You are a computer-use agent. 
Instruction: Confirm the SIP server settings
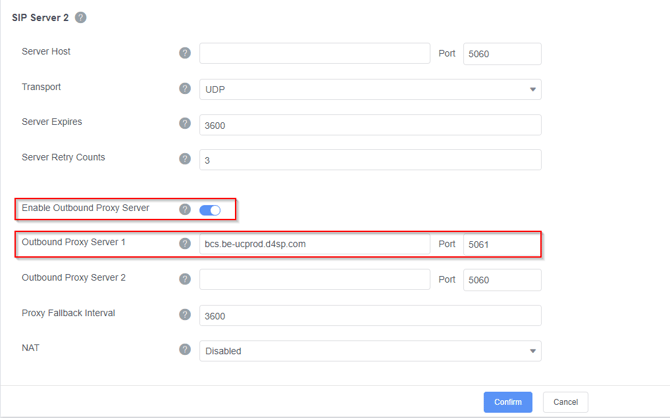point(508,402)
